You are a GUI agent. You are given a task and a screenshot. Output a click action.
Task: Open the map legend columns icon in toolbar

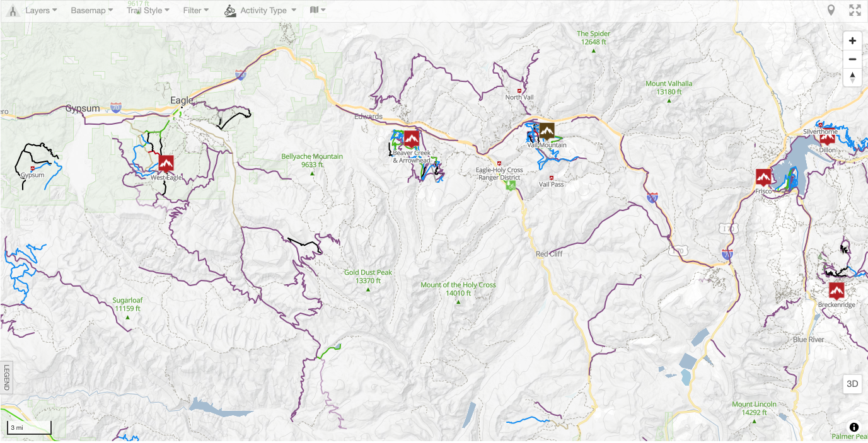point(313,9)
